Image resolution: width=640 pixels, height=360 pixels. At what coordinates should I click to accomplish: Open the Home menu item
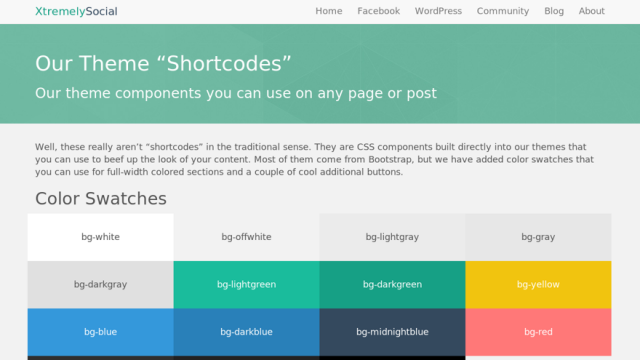[x=329, y=11]
